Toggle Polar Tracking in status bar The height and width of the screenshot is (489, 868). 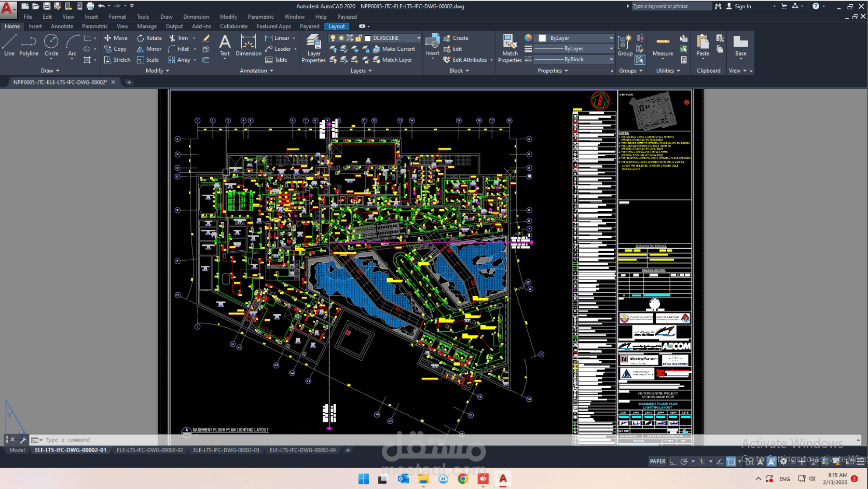tap(684, 461)
